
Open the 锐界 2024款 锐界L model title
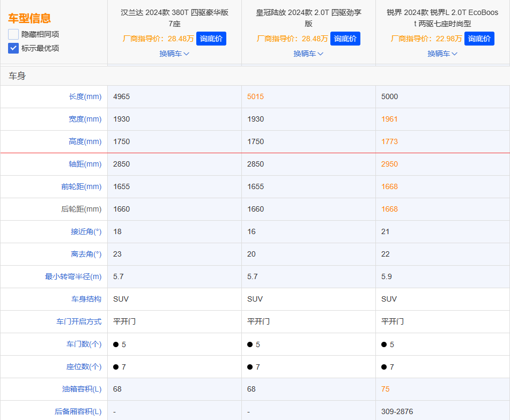442,18
